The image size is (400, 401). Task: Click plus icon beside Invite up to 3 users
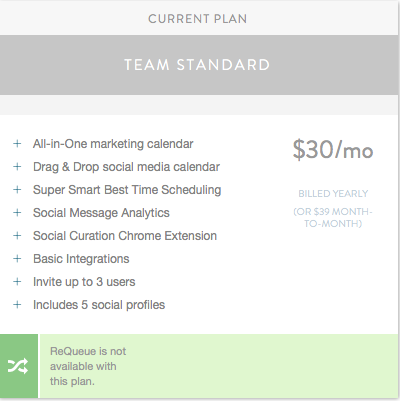click(17, 282)
